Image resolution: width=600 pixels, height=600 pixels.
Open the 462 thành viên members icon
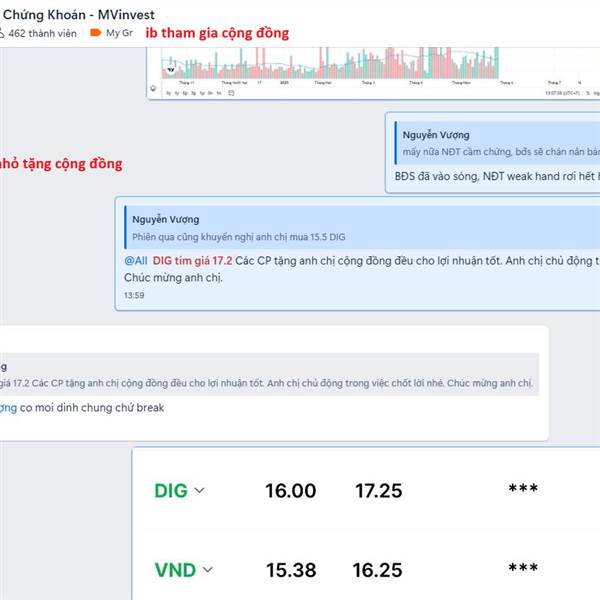(2, 33)
